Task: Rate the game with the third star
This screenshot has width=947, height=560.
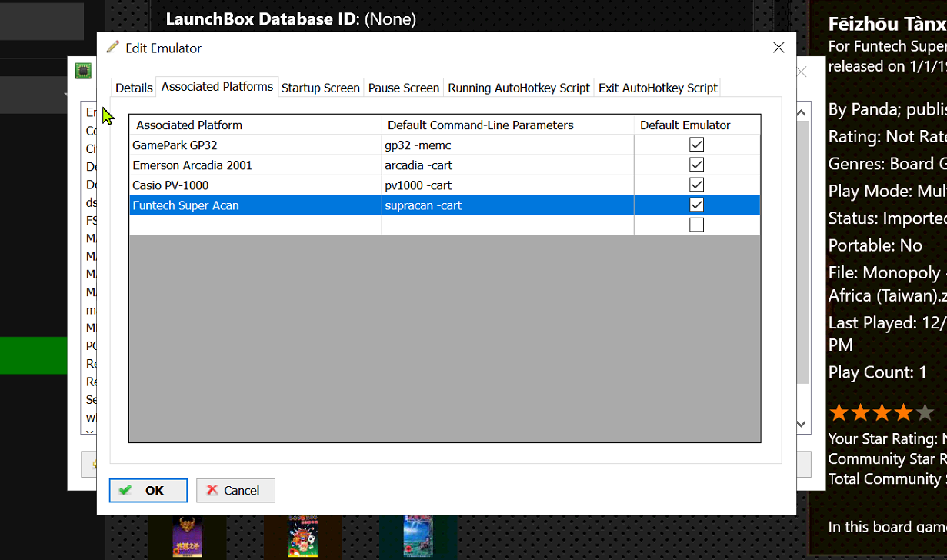Action: tap(882, 413)
